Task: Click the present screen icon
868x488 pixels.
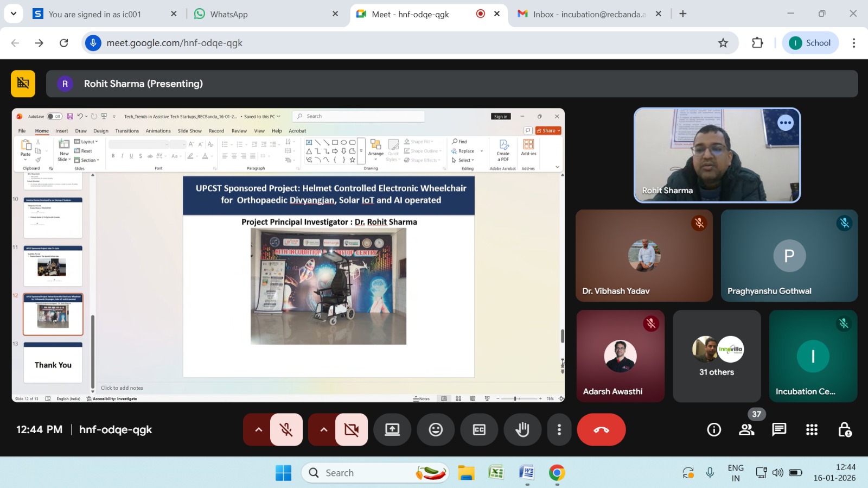Action: 392,429
